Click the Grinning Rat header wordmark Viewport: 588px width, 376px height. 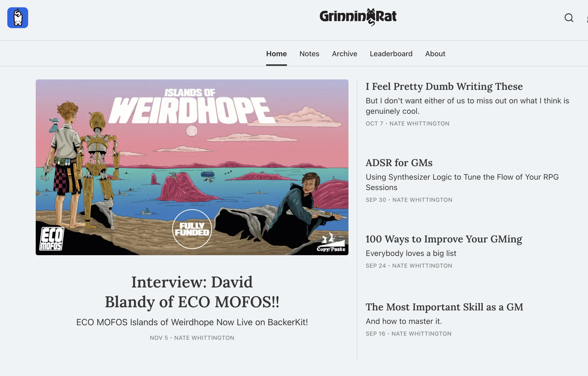358,17
